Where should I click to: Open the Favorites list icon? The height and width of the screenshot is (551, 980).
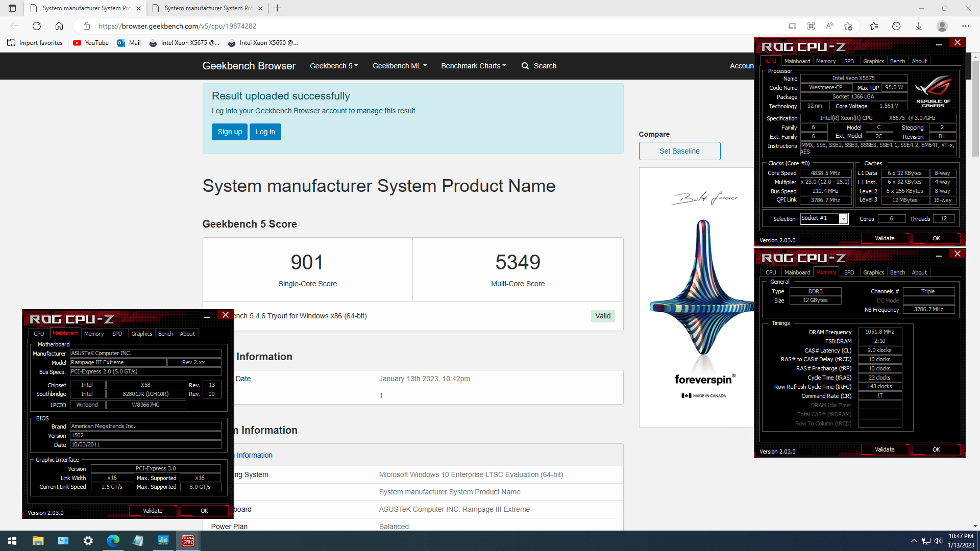pyautogui.click(x=874, y=26)
